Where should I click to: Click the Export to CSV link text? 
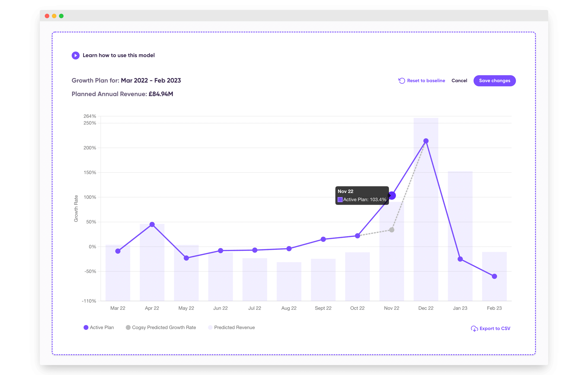pyautogui.click(x=495, y=329)
